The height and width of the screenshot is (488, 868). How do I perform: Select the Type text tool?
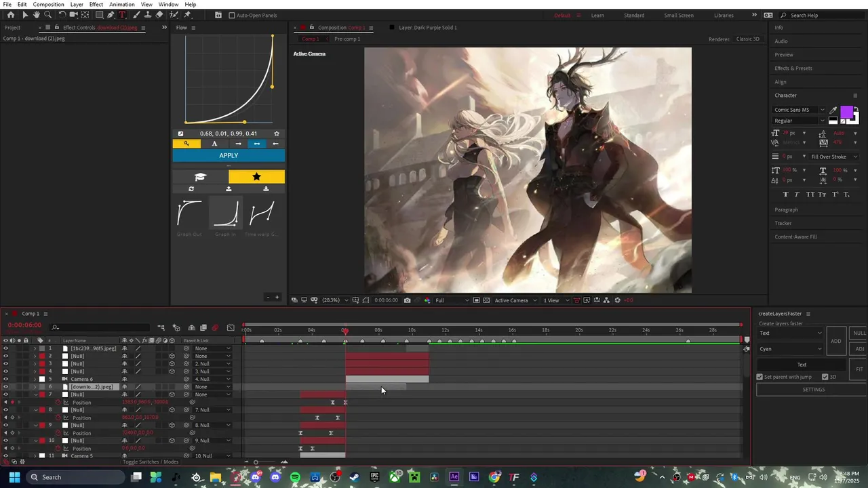122,15
